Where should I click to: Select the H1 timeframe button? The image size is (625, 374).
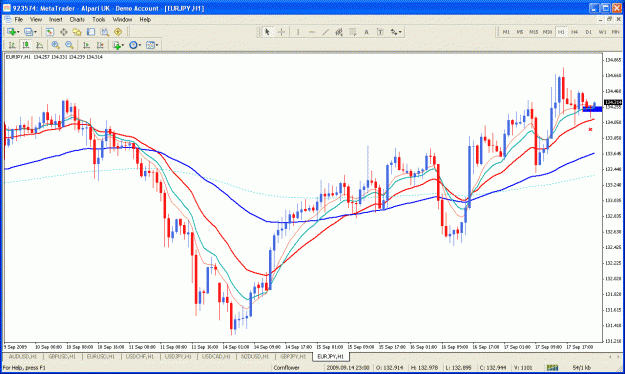click(x=561, y=32)
